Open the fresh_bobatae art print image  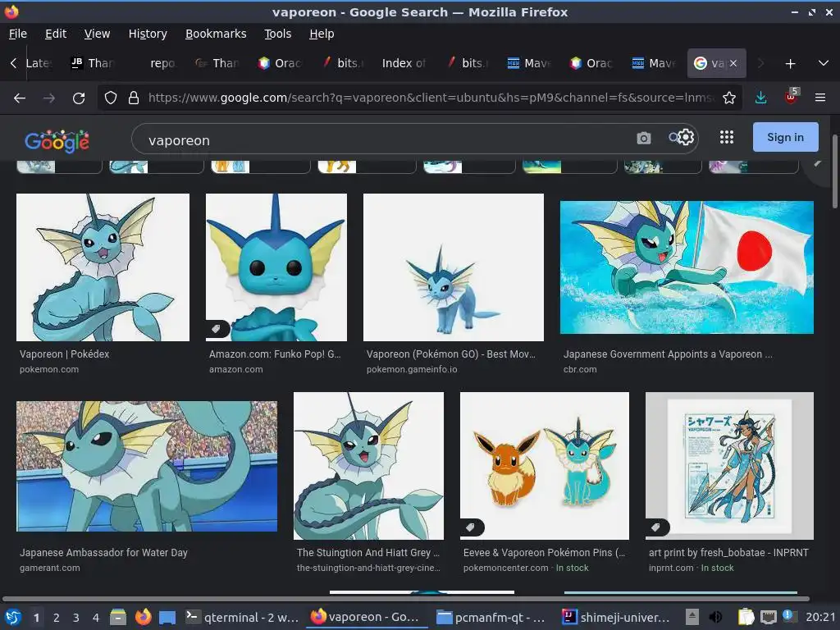coord(729,466)
